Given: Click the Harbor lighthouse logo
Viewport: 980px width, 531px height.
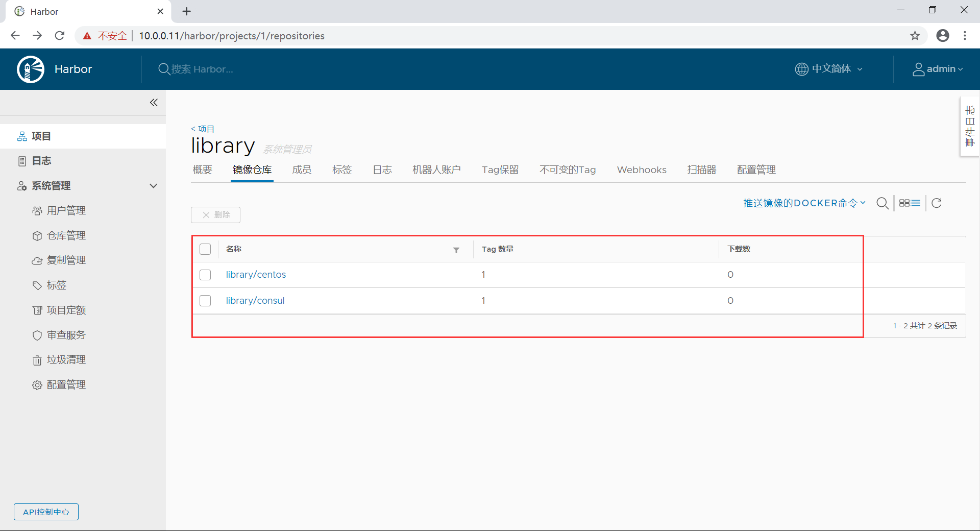Looking at the screenshot, I should pyautogui.click(x=31, y=69).
